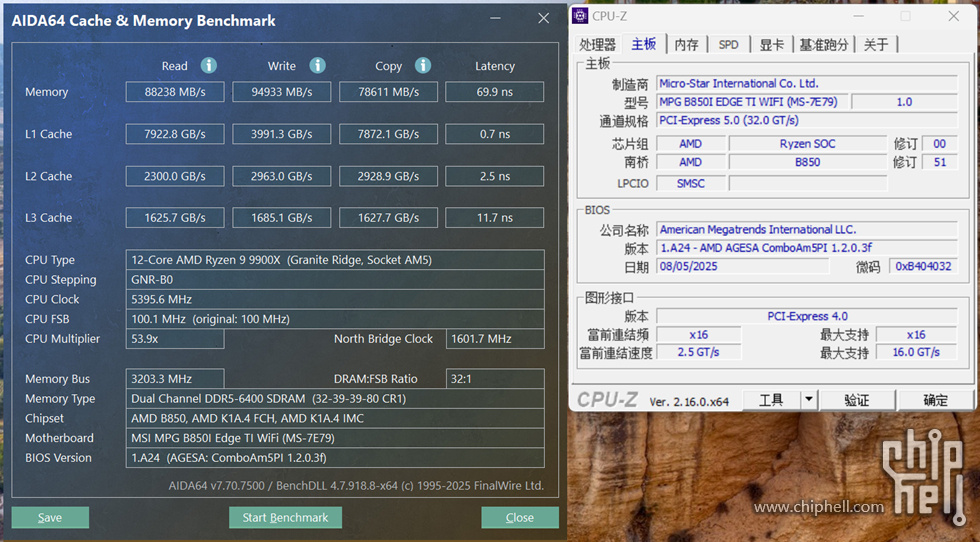Image resolution: width=980 pixels, height=542 pixels.
Task: Click the PCI-Express 4.0 graphics version field
Action: (807, 316)
